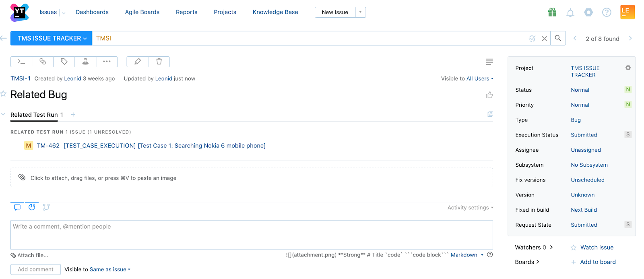Click the project settings gear in sidebar
Viewport: 644px width, 279px height.
(x=628, y=68)
